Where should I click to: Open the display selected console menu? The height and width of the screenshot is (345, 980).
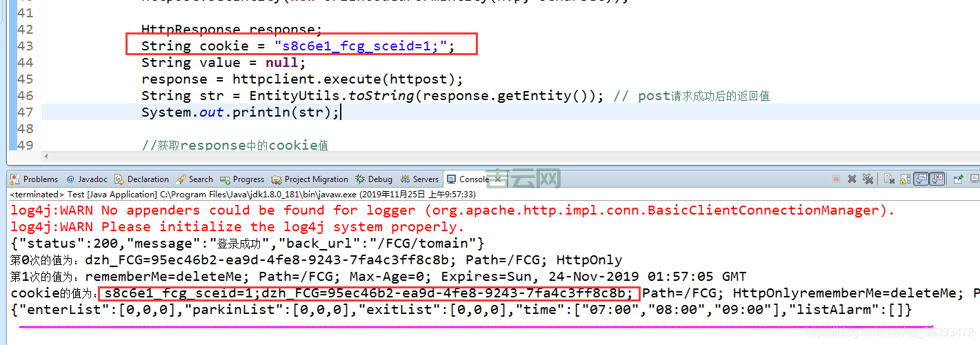point(974,179)
